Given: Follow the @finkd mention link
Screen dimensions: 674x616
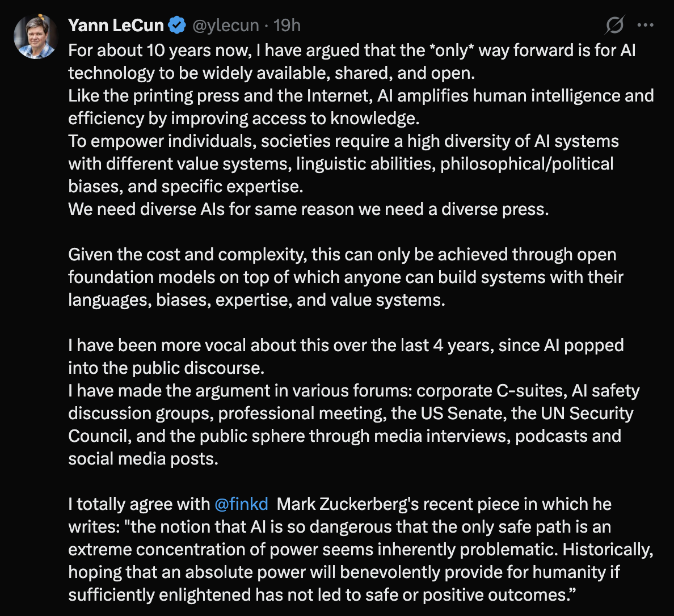Looking at the screenshot, I should tap(241, 504).
